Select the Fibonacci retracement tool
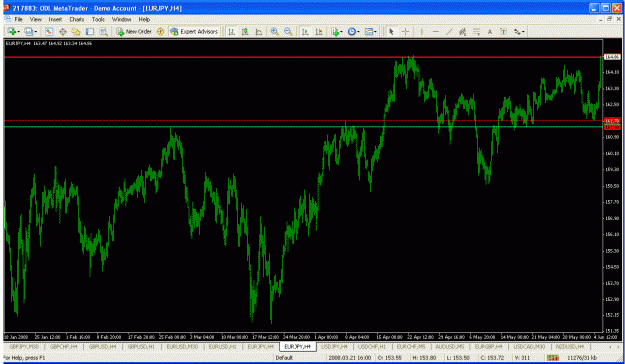The height and width of the screenshot is (364, 625). [x=476, y=31]
